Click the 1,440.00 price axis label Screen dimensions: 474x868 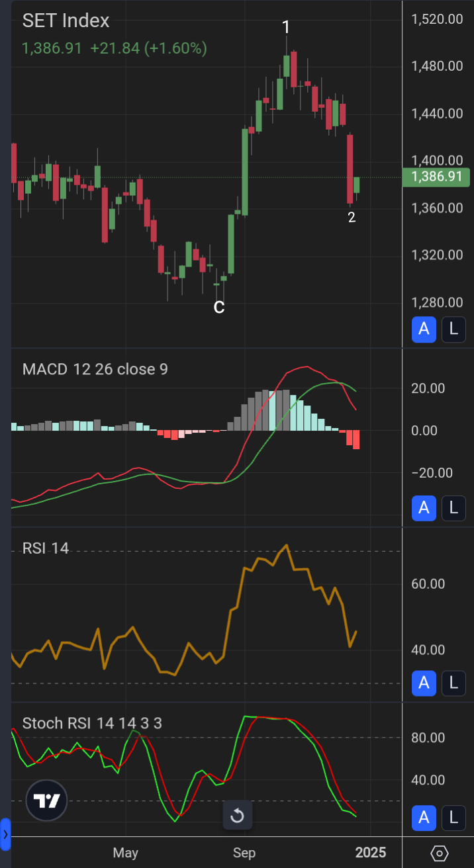pos(437,113)
